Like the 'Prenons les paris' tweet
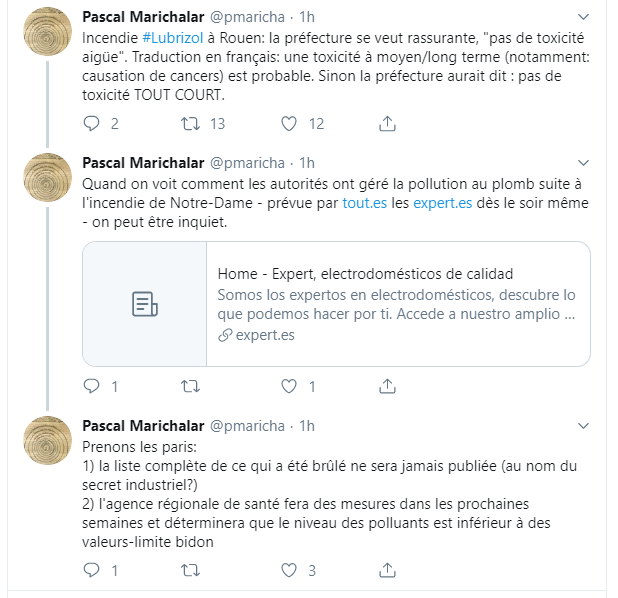 click(289, 570)
